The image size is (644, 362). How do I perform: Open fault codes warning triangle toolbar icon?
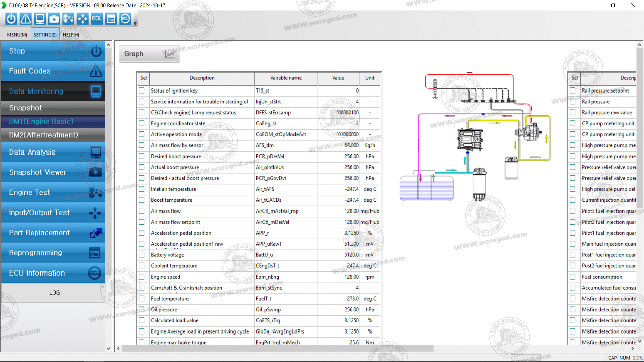[25, 19]
